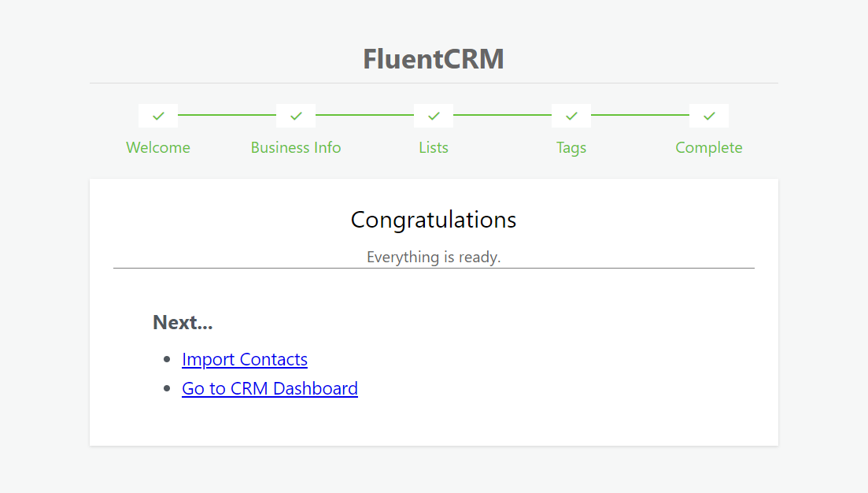
Task: Click the bullet beside Go to CRM Dashboard
Action: [x=166, y=387]
